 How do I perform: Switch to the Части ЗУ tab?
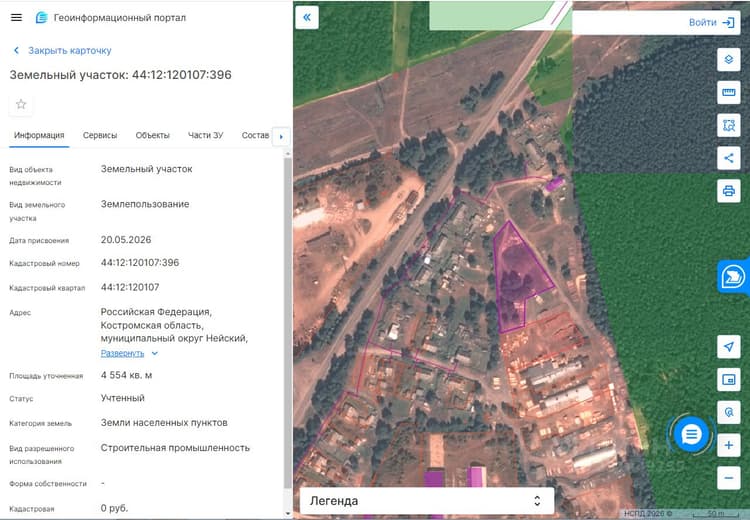pos(205,135)
